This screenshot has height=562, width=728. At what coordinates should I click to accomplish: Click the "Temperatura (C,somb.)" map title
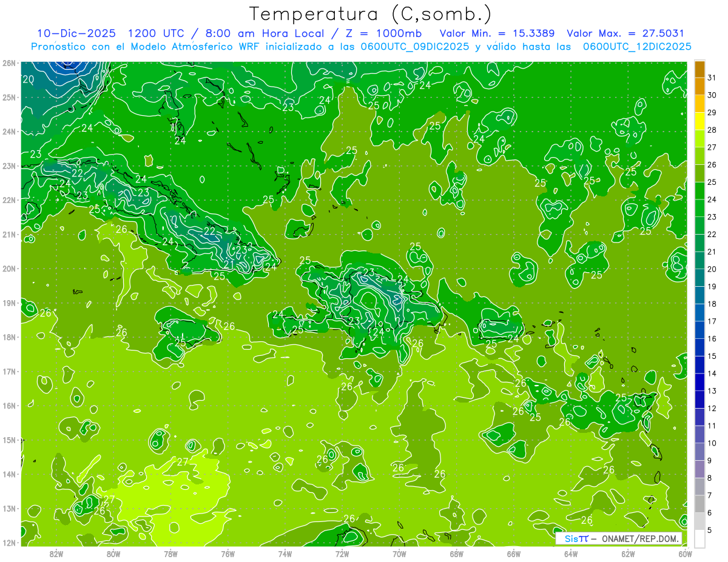coord(371,14)
